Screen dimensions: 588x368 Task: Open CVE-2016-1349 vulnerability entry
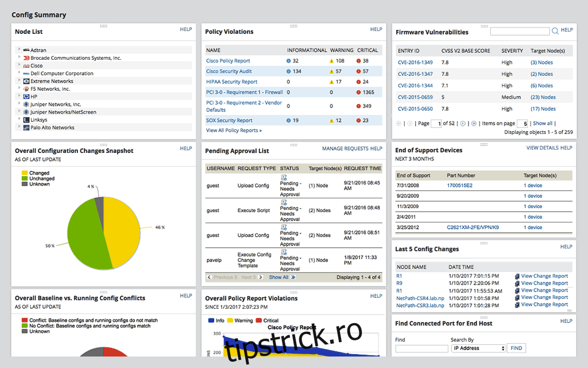(x=415, y=63)
